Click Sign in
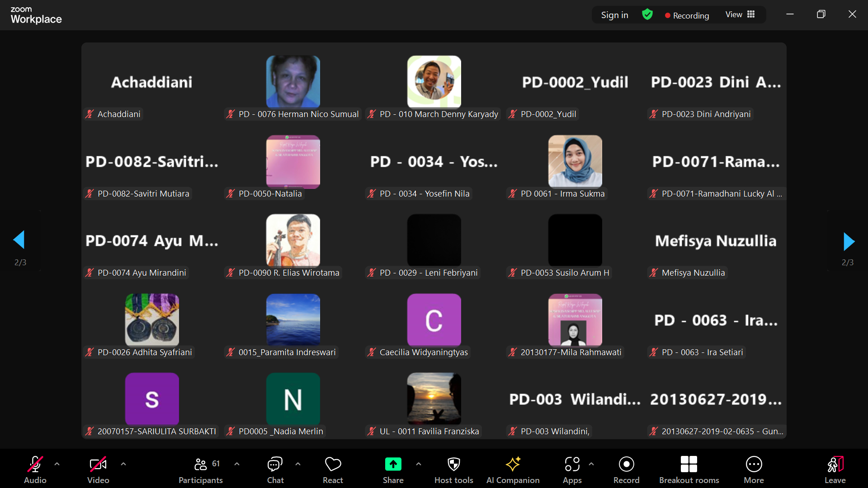 click(614, 15)
